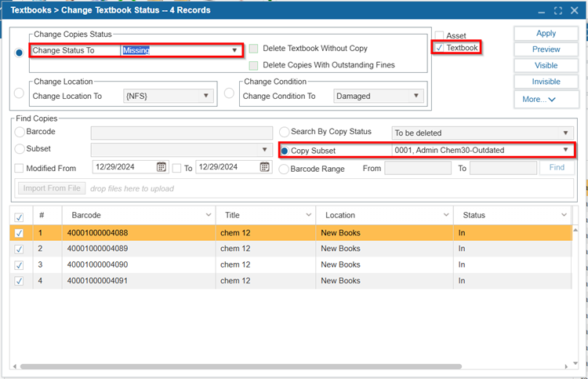Screen dimensions: 588x379
Task: Enable the Modified From checkbox
Action: pos(19,168)
